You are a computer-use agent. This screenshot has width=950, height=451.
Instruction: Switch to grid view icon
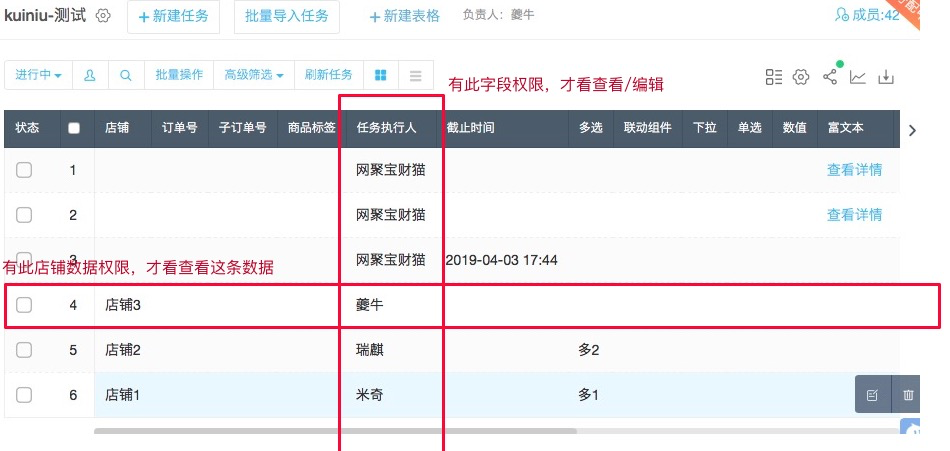[380, 75]
